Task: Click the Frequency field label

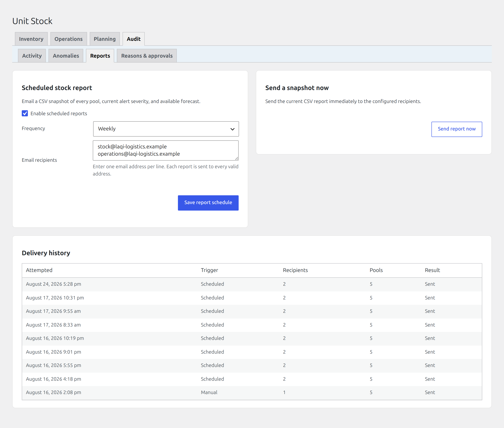Action: coord(33,128)
